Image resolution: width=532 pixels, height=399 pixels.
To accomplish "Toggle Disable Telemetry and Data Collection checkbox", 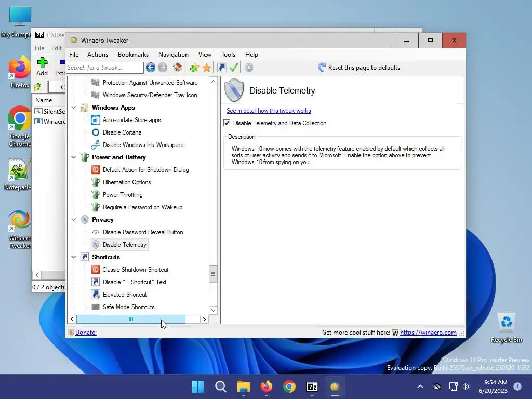I will coord(227,123).
